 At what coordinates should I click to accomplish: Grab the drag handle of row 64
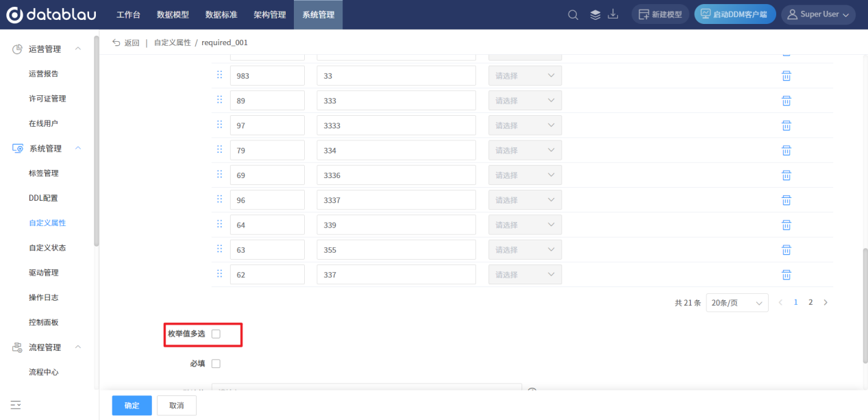pos(220,224)
